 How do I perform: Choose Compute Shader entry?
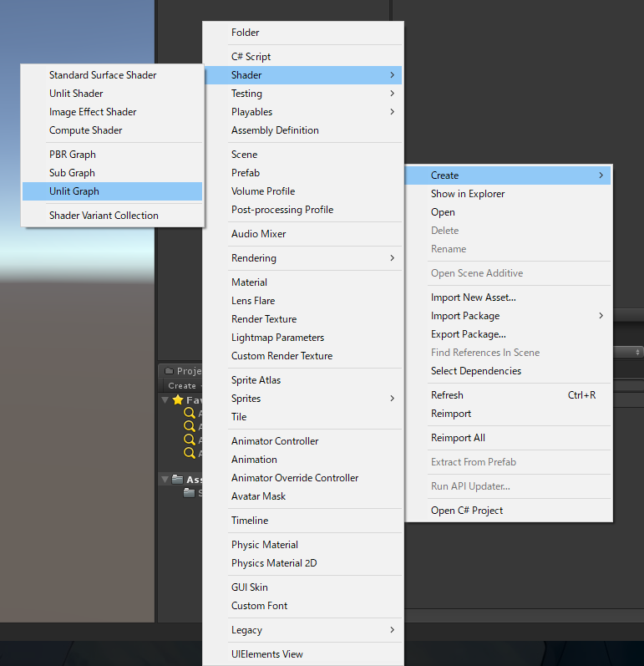point(112,130)
